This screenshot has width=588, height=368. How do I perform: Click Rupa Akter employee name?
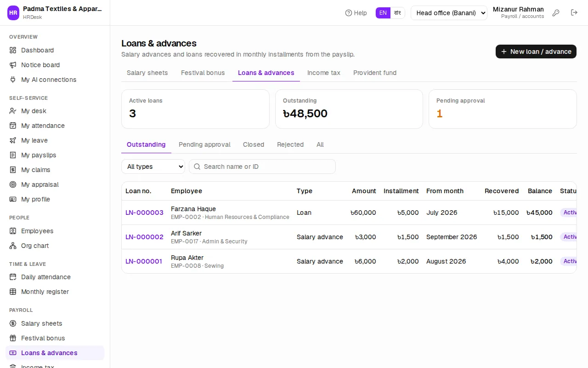(187, 258)
